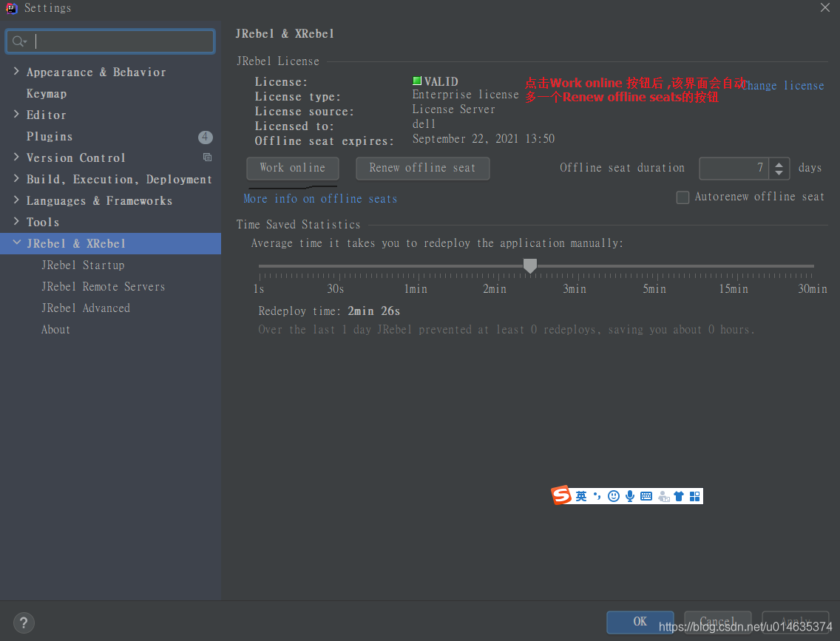This screenshot has width=840, height=641.
Task: Click the 'Enterprise license' type value
Action: coord(466,95)
